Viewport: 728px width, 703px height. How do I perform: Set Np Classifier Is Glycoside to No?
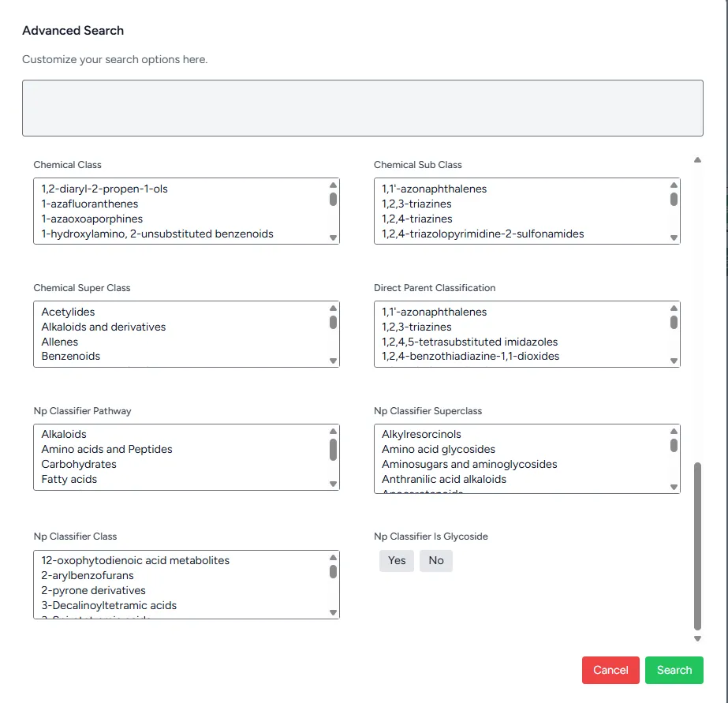[436, 560]
